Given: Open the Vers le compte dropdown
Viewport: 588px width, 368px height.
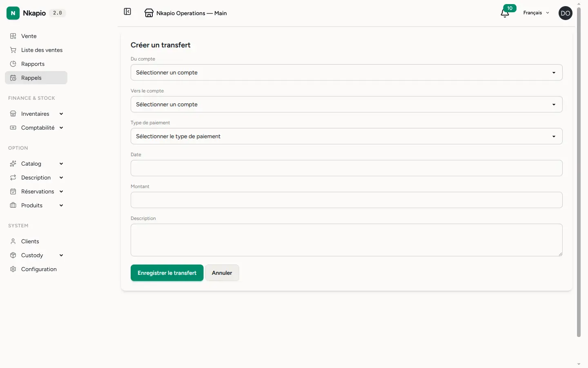Looking at the screenshot, I should (346, 104).
